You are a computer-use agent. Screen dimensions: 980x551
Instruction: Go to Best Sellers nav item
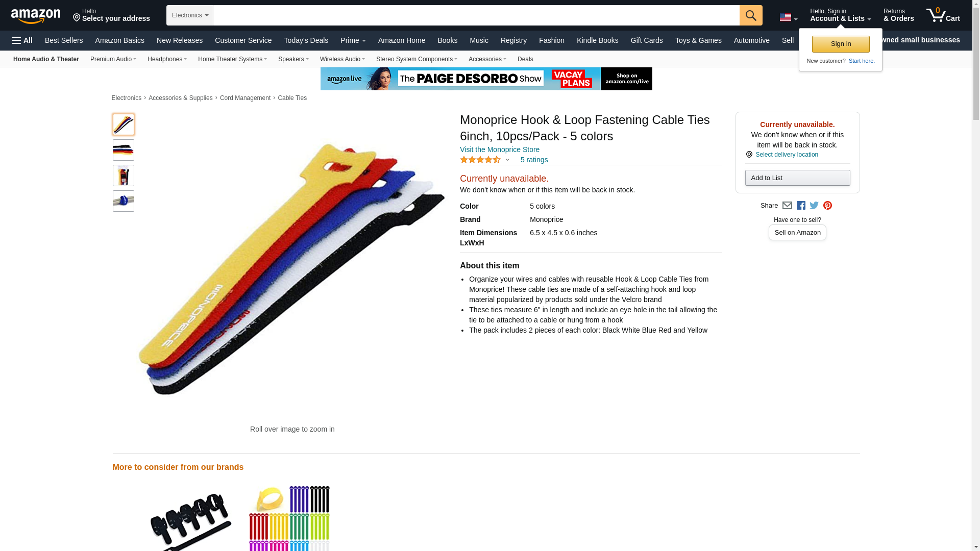[x=64, y=40]
